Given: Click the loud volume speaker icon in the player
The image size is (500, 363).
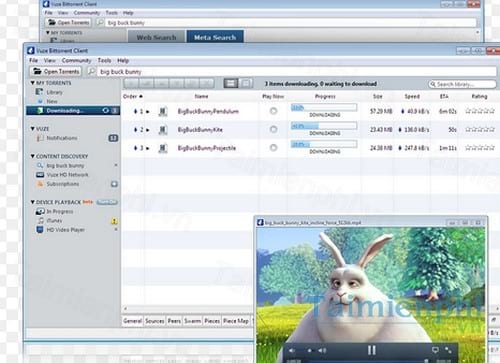Looking at the screenshot, I should [x=322, y=350].
